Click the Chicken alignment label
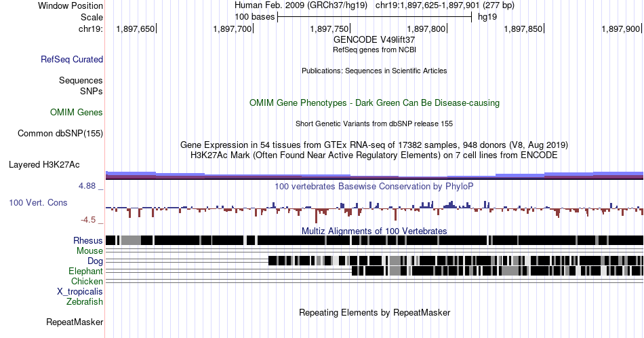 tap(87, 281)
